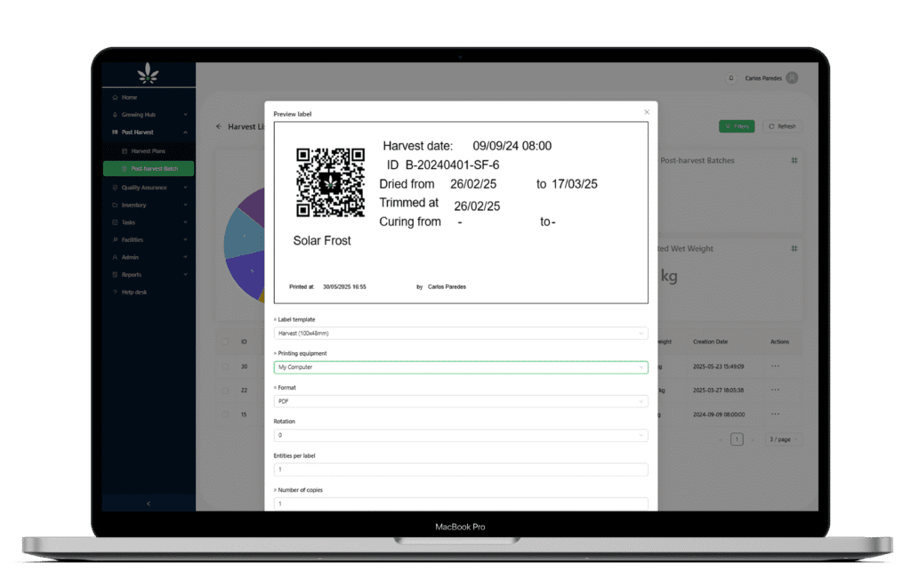Image resolution: width=911 pixels, height=588 pixels.
Task: Click the green Filters button
Action: click(x=736, y=126)
